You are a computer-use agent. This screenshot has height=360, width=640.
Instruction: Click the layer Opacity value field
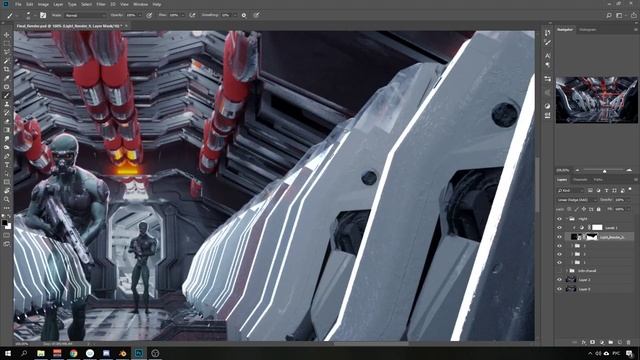(x=620, y=200)
